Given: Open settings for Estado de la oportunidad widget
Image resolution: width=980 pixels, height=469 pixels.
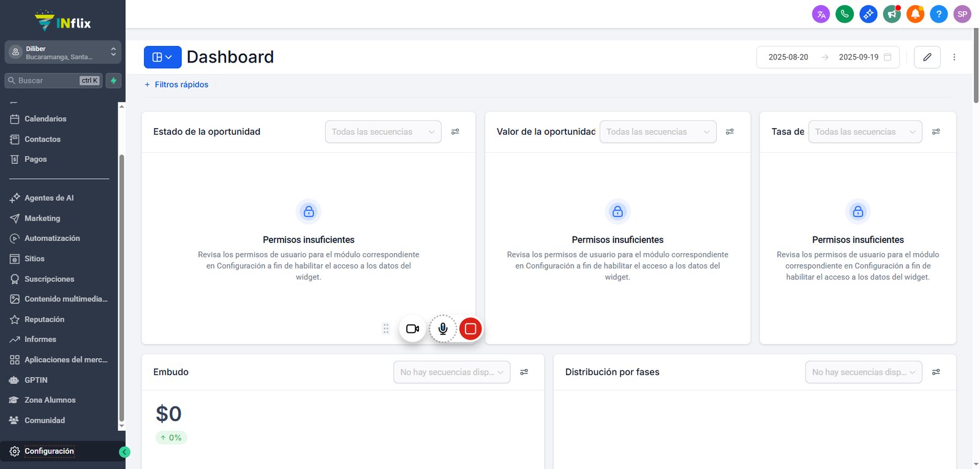Looking at the screenshot, I should click(455, 132).
